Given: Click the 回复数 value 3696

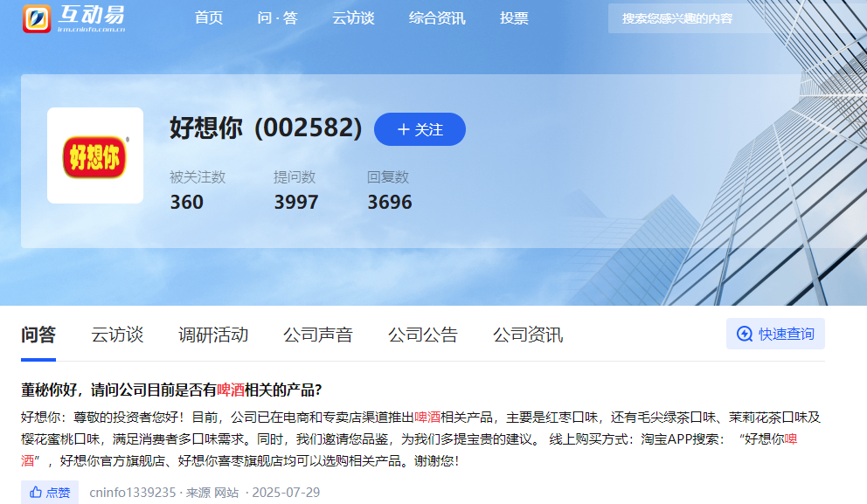Looking at the screenshot, I should click(x=390, y=203).
